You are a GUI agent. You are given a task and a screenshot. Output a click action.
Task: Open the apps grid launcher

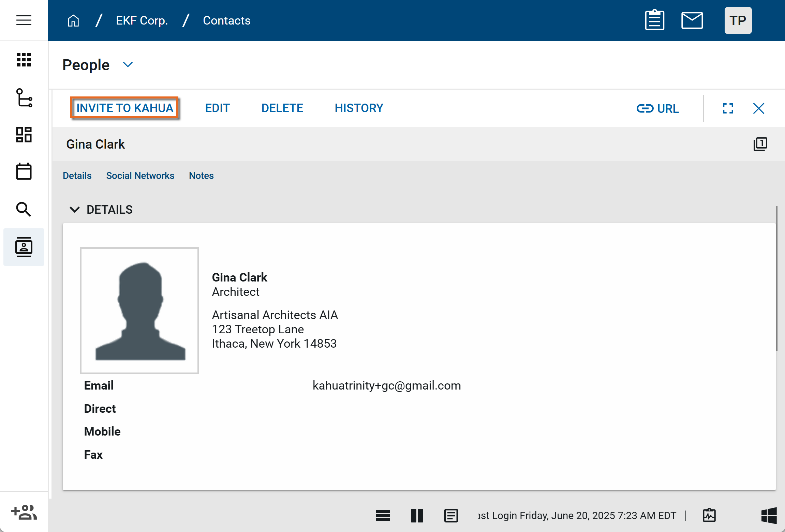click(24, 60)
